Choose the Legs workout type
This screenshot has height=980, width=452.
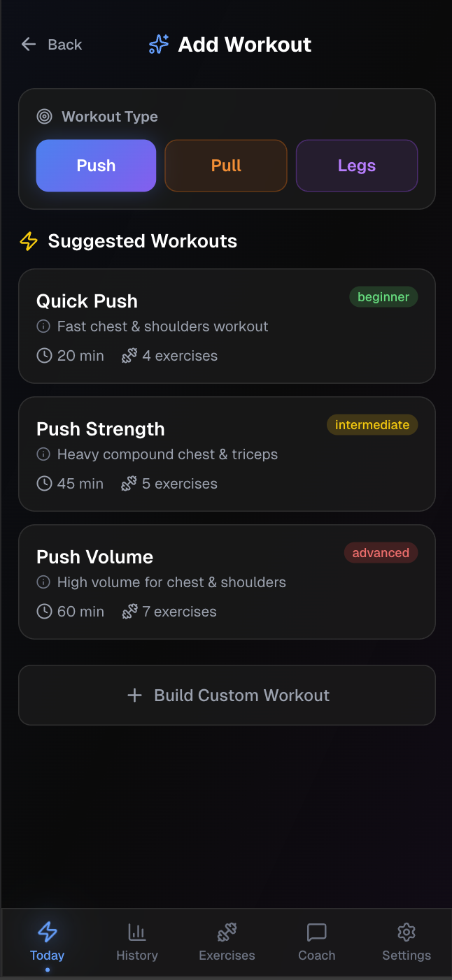tap(357, 166)
